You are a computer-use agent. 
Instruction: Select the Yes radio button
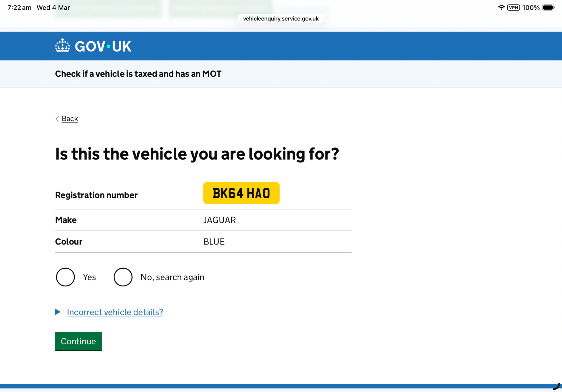point(65,277)
